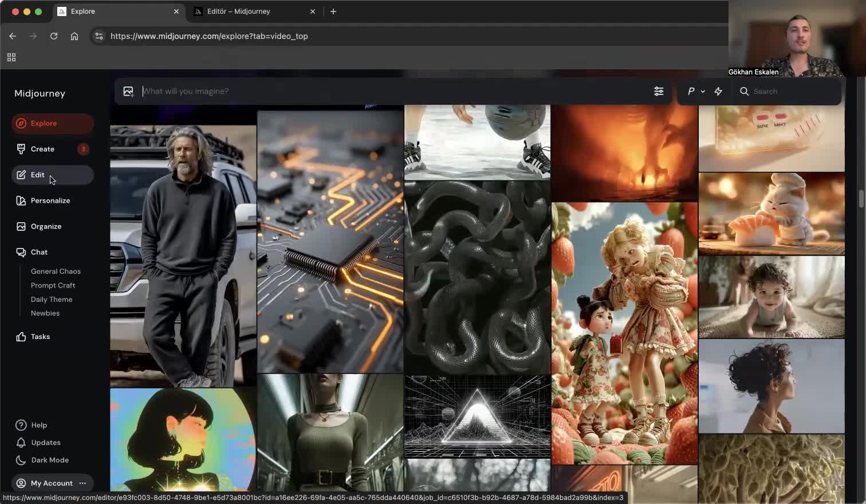
Task: Click the browser back arrow
Action: [13, 36]
